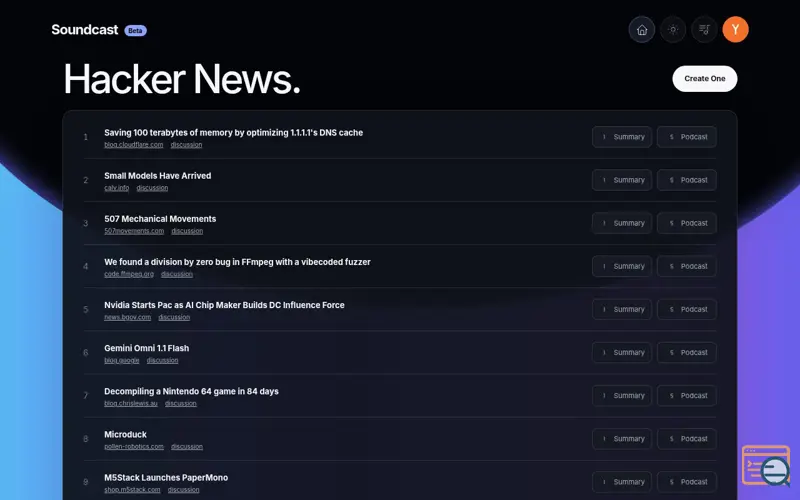Get Summary for Gemini Omni 1.1 Flash
Viewport: 800px width, 500px height.
[622, 353]
